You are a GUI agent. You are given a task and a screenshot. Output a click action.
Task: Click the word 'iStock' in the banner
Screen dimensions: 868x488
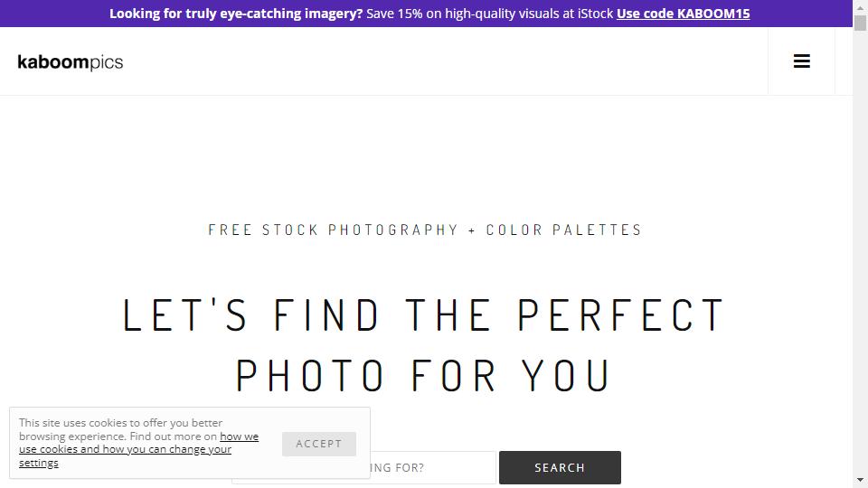[595, 14]
